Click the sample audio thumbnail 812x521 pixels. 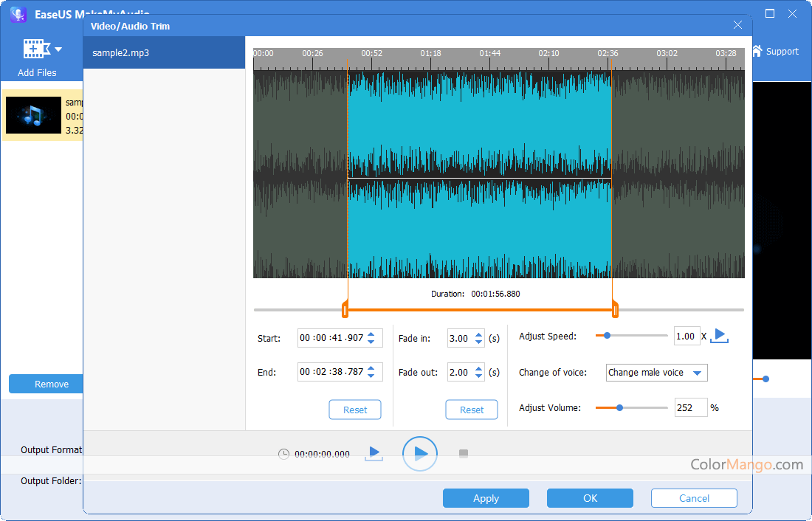coord(33,115)
